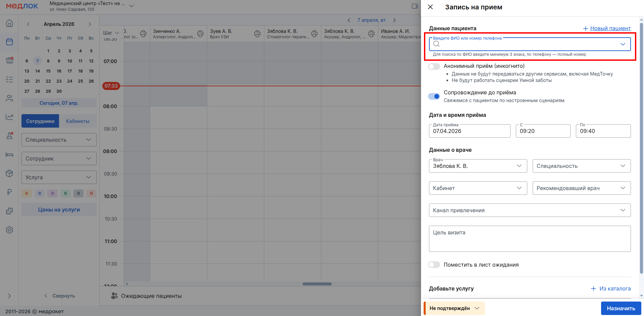
Task: Open the analytics chart icon in sidebar
Action: coord(9,117)
